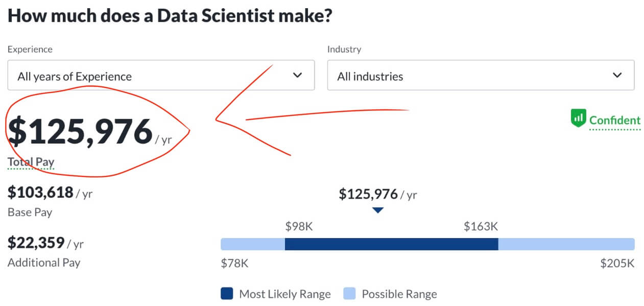Screen dimensions: 644x306
Task: Click the circled $125,976 salary figure
Action: pyautogui.click(x=79, y=131)
